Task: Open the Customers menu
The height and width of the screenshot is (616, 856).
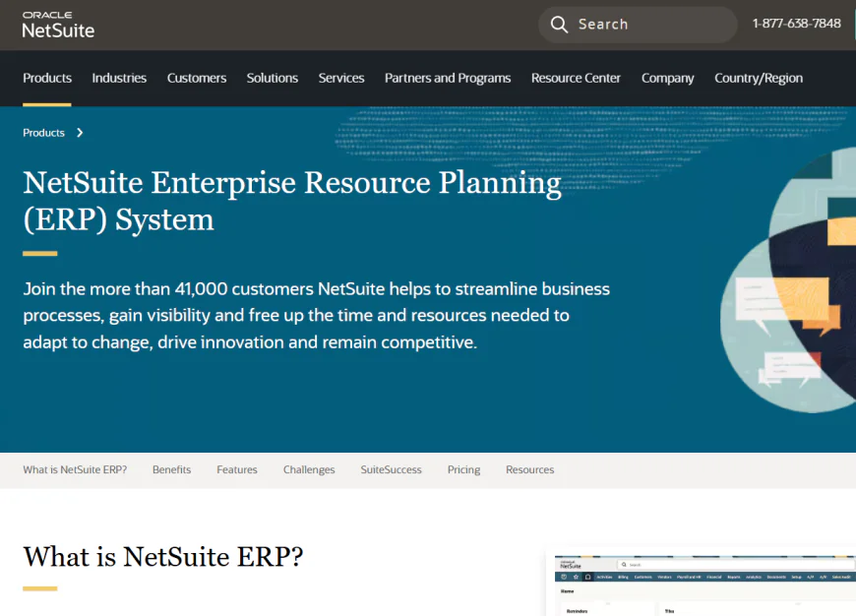Action: 197,78
